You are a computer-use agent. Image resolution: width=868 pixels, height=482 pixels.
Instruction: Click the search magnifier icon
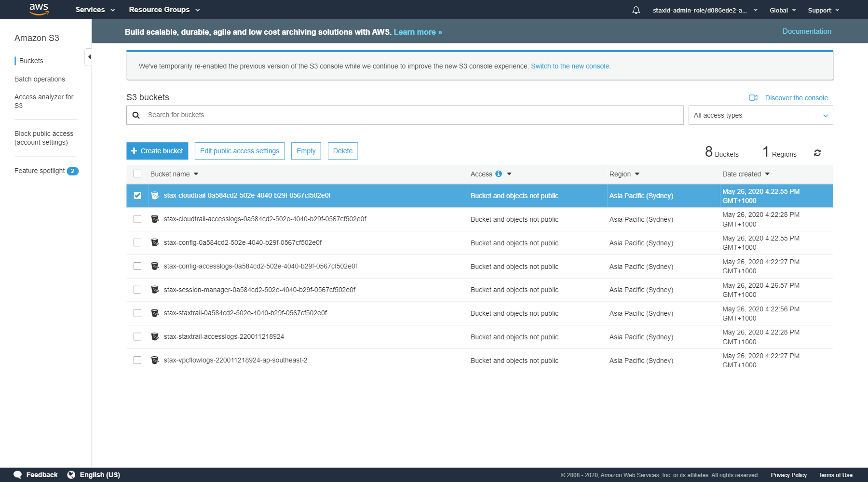[x=136, y=115]
